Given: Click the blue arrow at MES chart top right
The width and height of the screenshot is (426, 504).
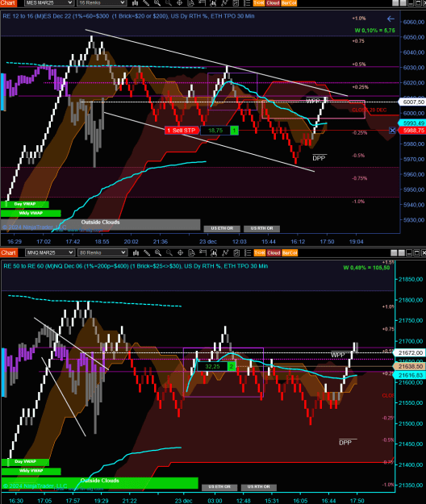Looking at the screenshot, I should (390, 19).
